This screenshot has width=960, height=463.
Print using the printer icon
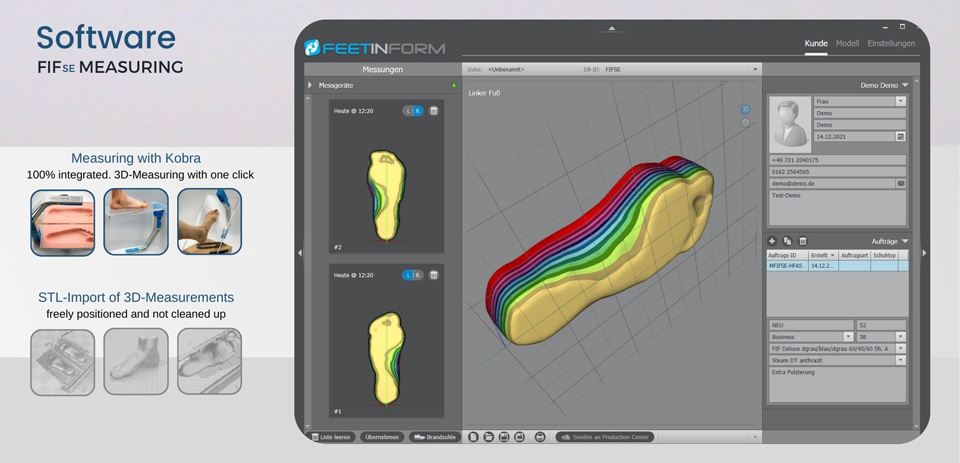tap(539, 437)
